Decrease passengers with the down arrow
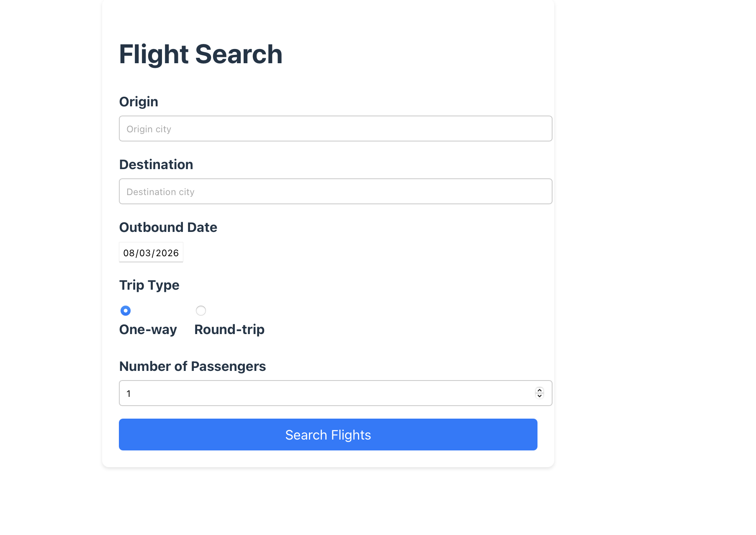Viewport: 756px width, 535px height. point(540,396)
